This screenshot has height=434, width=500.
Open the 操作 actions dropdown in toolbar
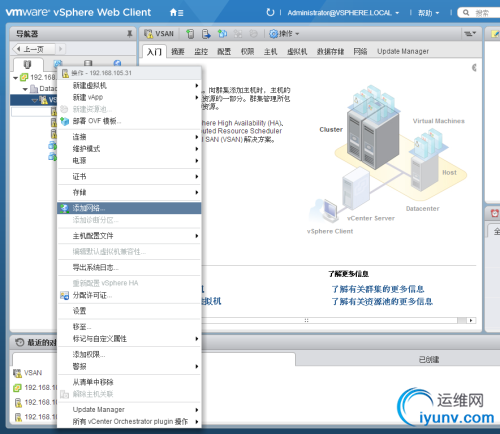coord(284,34)
